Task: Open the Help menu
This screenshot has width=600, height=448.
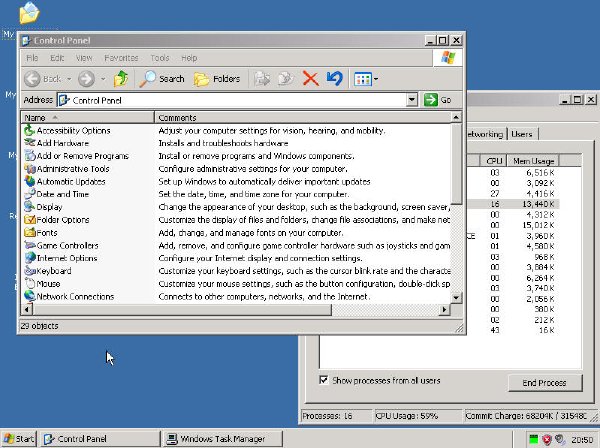Action: coord(189,58)
